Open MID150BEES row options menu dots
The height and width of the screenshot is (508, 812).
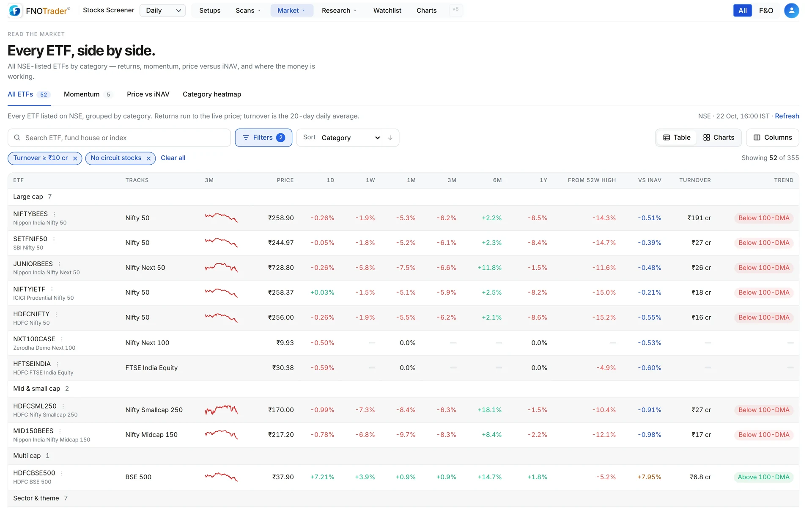[60, 431]
